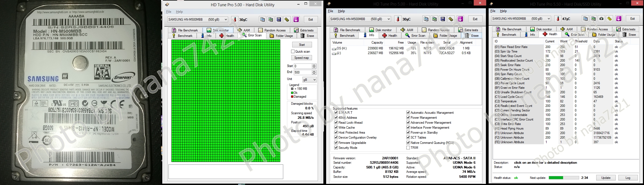Viewport: 644px width, 185px height.
Task: Click copy screenshot icon in Info window
Action: click(x=434, y=19)
